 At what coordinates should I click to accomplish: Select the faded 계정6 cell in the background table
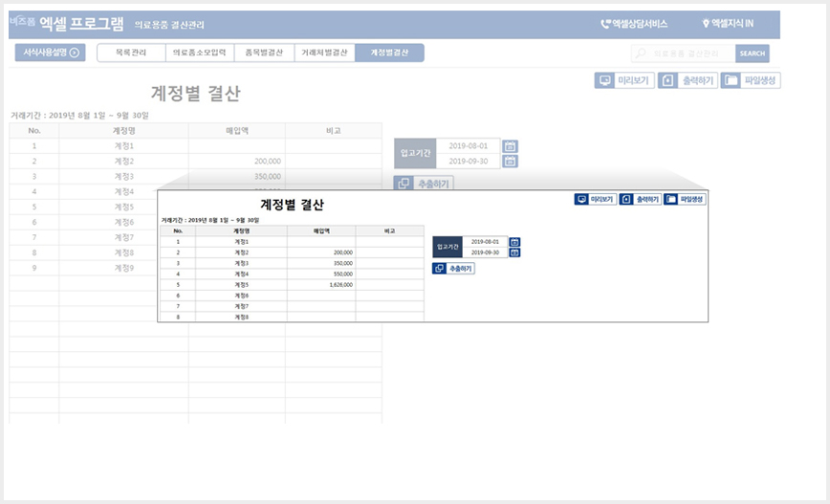point(108,222)
